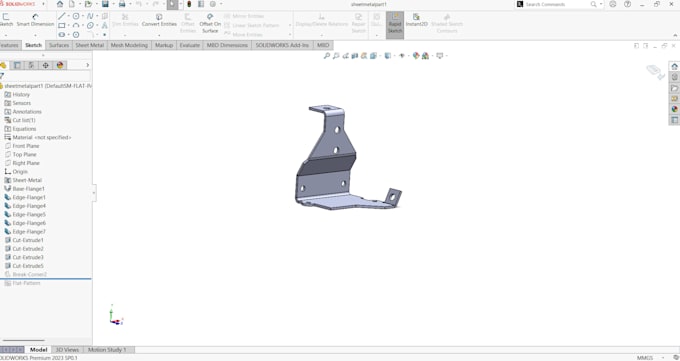Image resolution: width=680 pixels, height=361 pixels.
Task: Expand the FeatureManager tabs chevron arrow
Action: pos(88,65)
